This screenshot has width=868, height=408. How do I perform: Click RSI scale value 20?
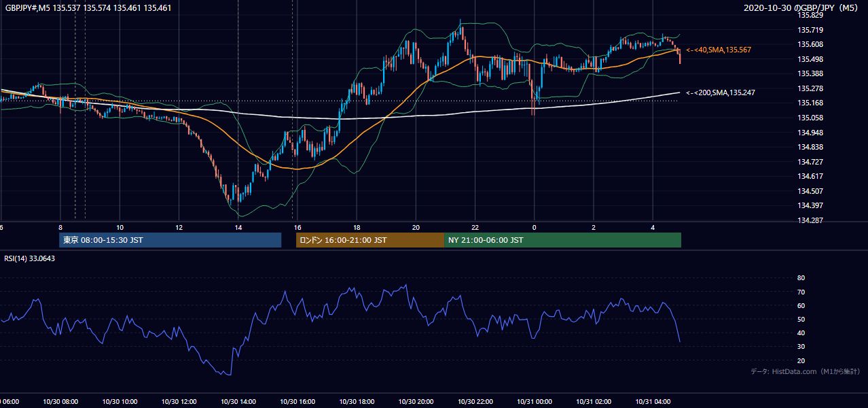click(801, 361)
